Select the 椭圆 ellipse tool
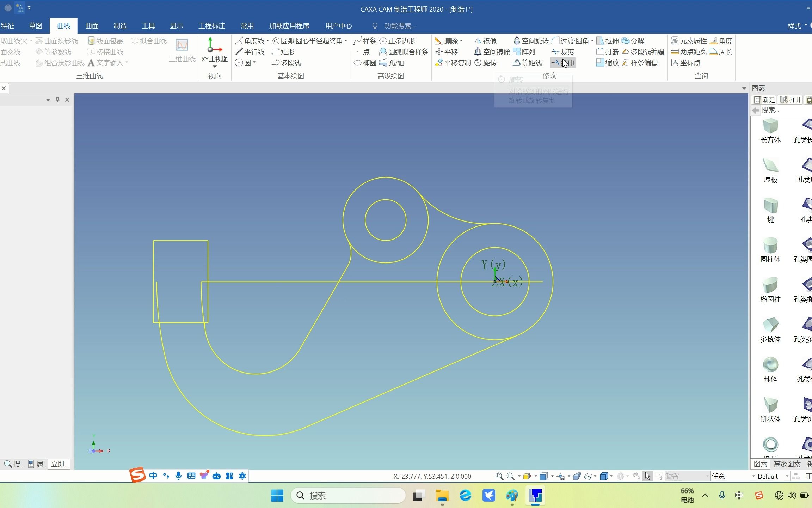This screenshot has width=812, height=508. tap(365, 63)
